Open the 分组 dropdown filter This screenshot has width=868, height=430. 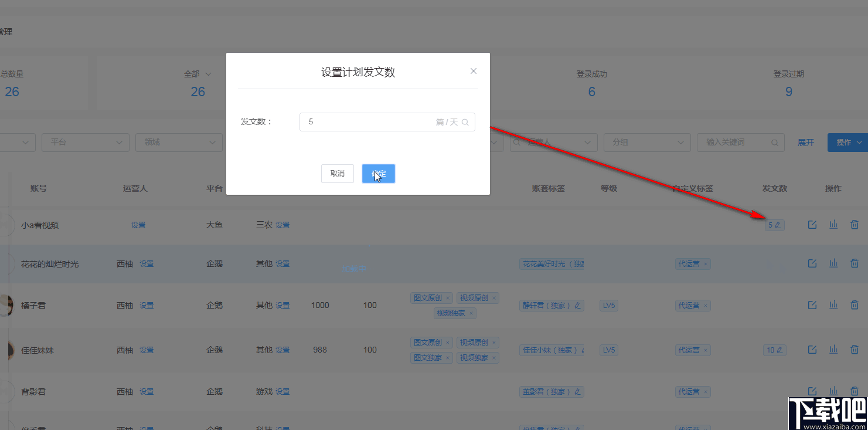(646, 142)
